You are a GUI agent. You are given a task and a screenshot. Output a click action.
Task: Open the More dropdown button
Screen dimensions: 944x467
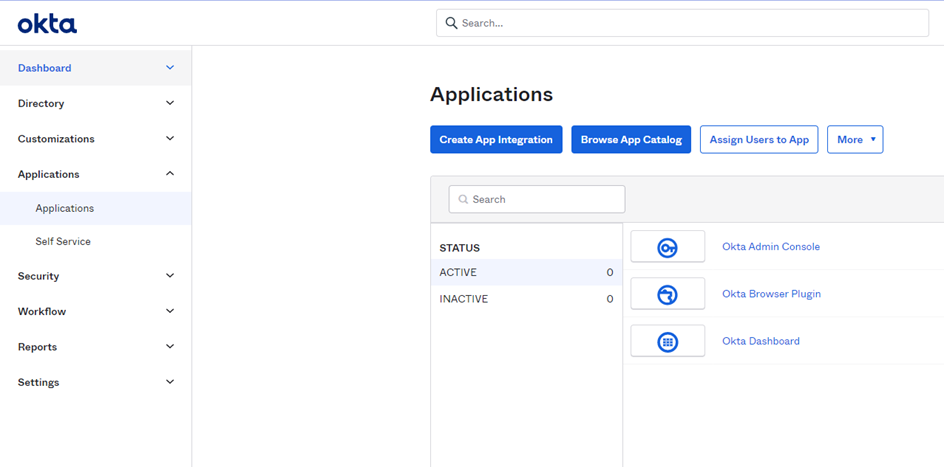click(855, 140)
